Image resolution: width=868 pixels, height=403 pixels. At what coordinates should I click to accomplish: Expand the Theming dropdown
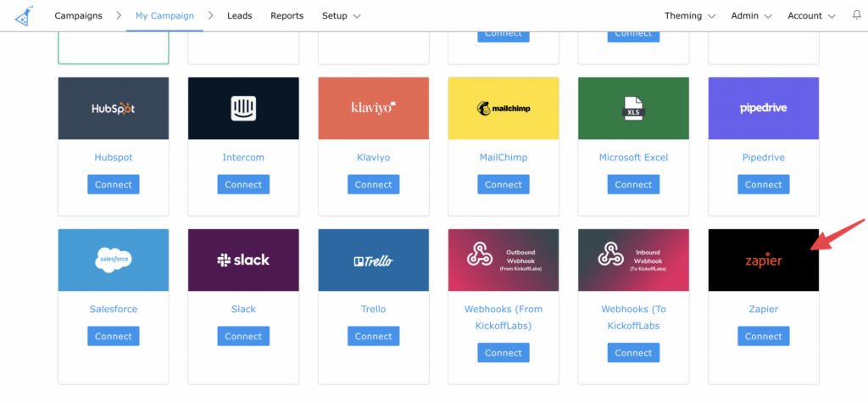[x=690, y=15]
